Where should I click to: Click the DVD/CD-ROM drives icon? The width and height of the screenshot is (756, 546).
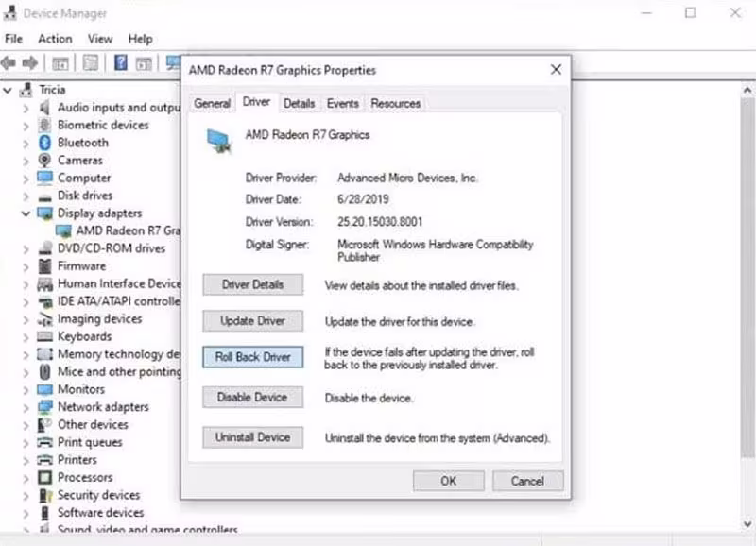[x=44, y=248]
